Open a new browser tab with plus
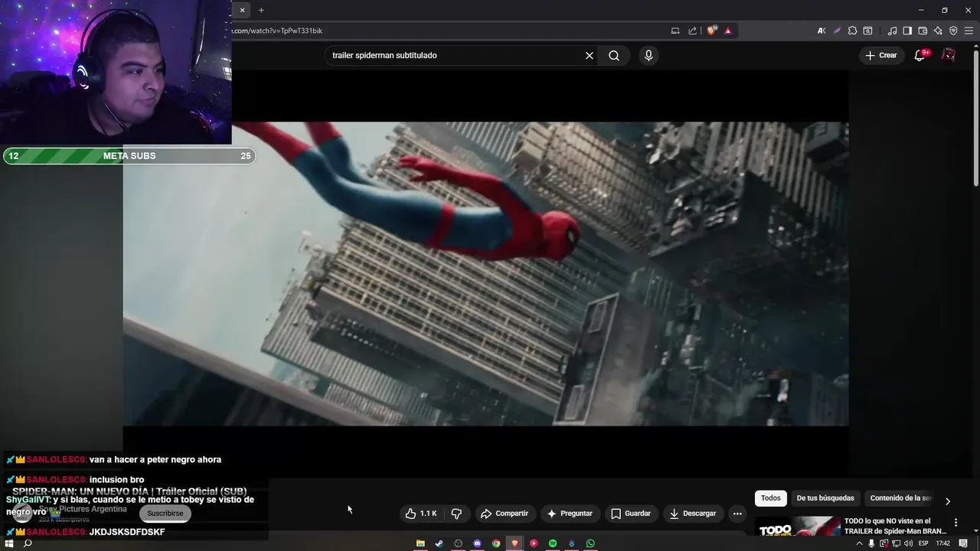 [261, 10]
